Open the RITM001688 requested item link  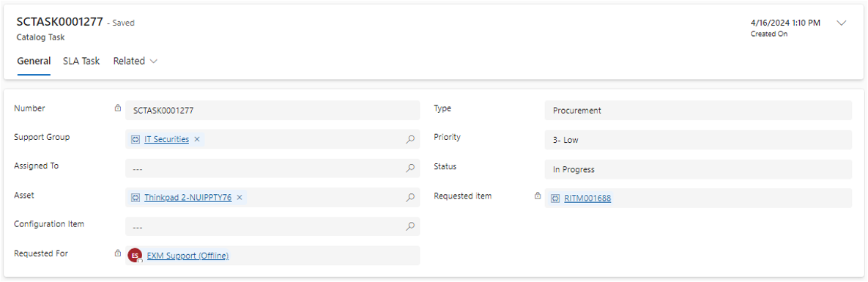(587, 198)
